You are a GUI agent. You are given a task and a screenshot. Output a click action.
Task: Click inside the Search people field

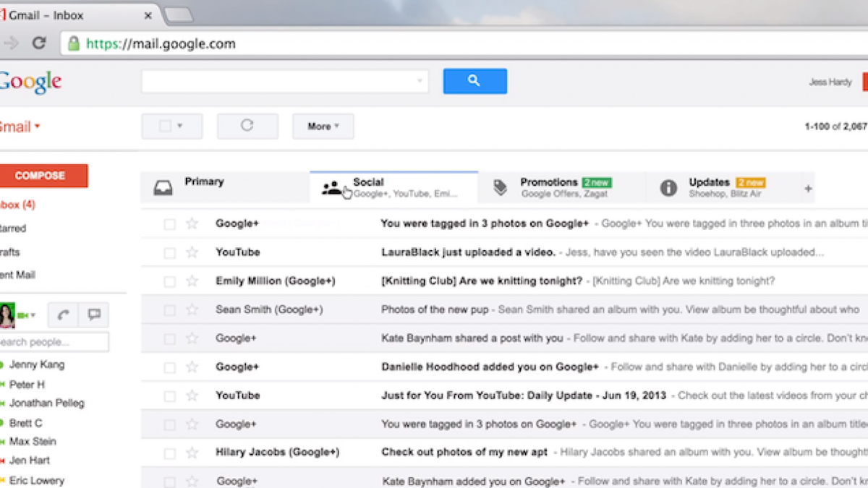click(51, 341)
